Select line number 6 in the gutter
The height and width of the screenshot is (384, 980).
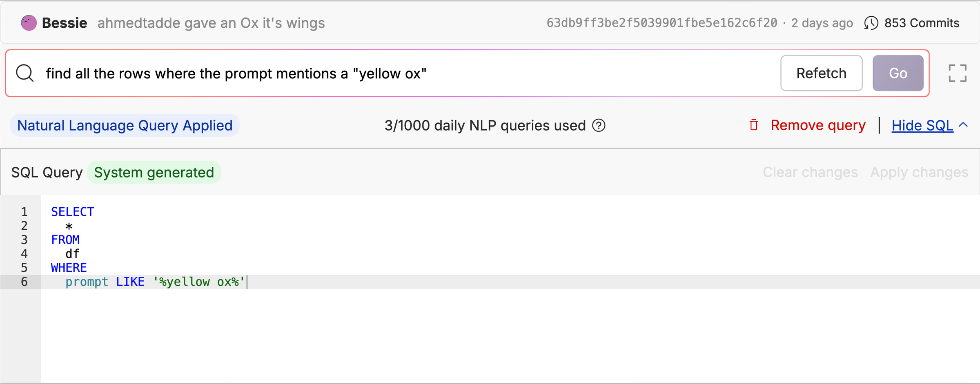pos(24,282)
